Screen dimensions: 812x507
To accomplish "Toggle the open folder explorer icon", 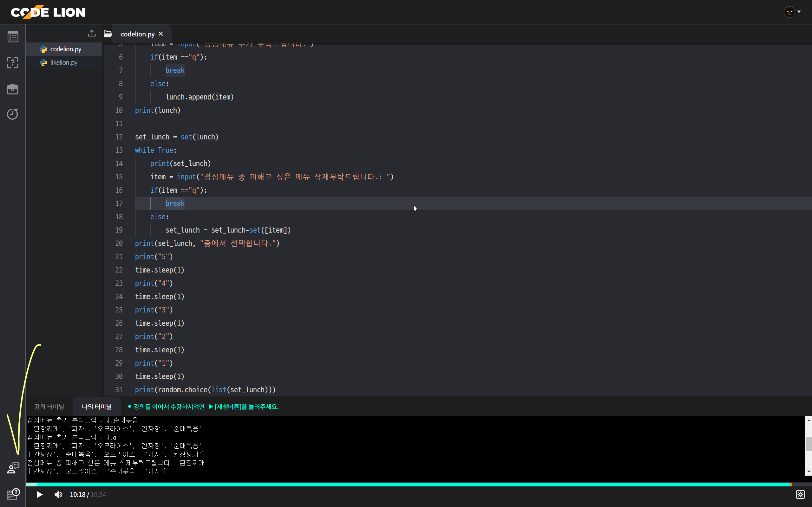I will (108, 34).
